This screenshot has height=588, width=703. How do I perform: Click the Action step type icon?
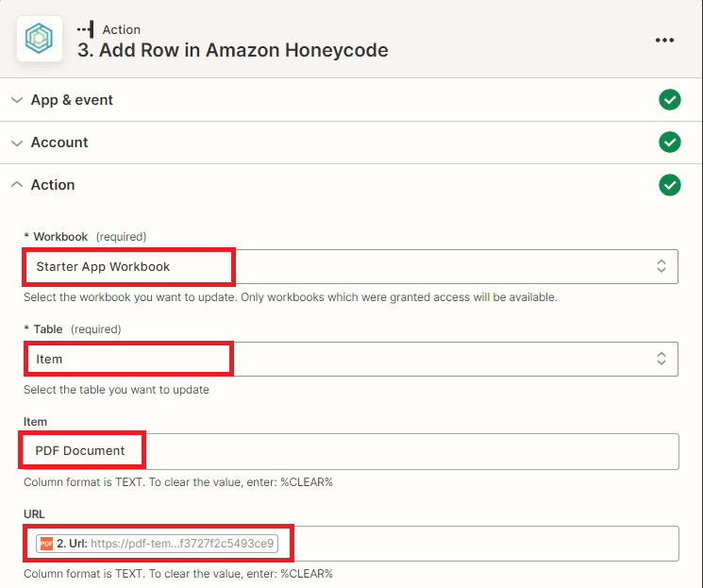pyautogui.click(x=86, y=29)
